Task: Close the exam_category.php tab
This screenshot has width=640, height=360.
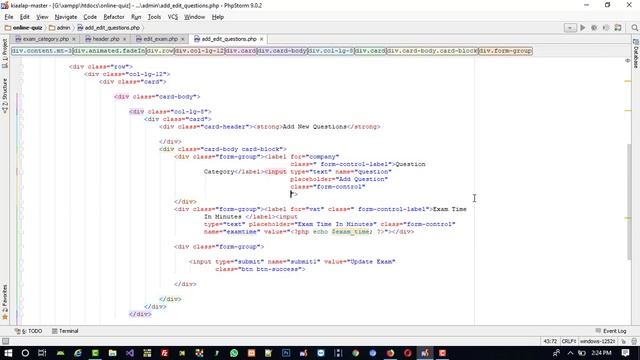Action: (74, 39)
